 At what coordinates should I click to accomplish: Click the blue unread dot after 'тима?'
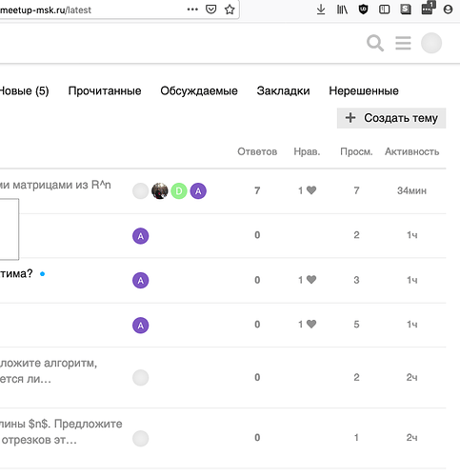pyautogui.click(x=42, y=273)
